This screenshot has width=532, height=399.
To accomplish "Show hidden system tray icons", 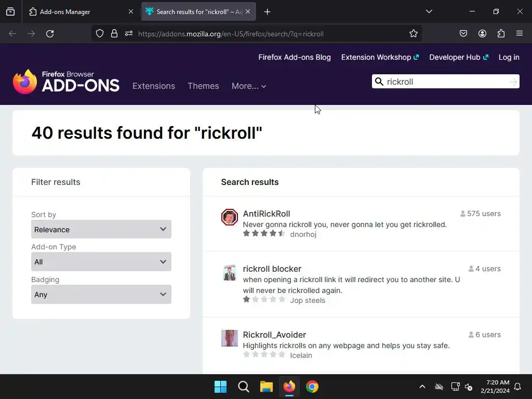I will tap(422, 387).
